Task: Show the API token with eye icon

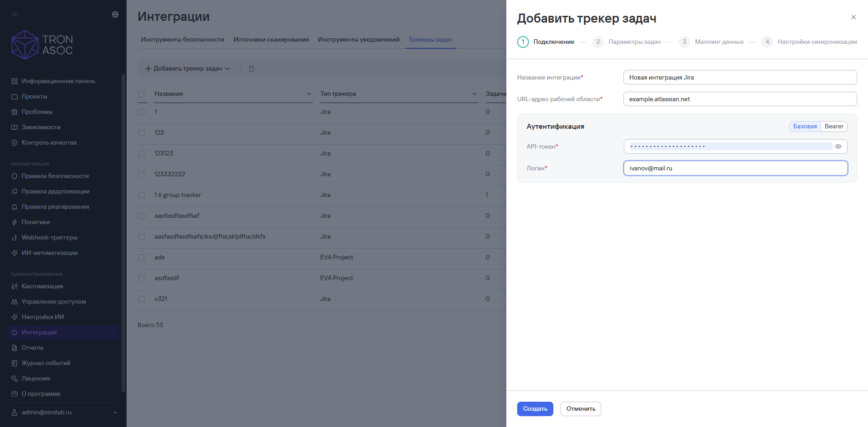Action: [838, 146]
